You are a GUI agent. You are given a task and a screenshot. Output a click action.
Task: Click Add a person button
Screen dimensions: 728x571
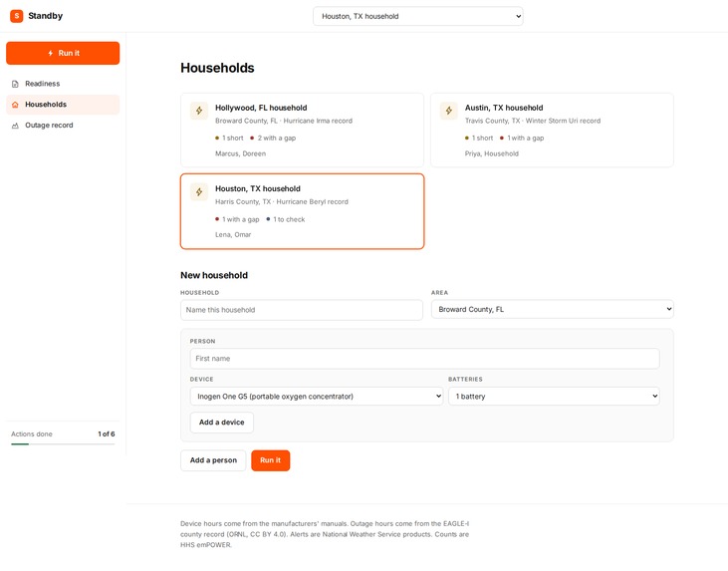click(213, 460)
